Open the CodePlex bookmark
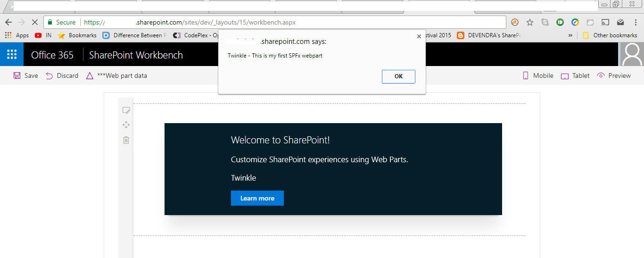This screenshot has width=644, height=258. tap(195, 35)
